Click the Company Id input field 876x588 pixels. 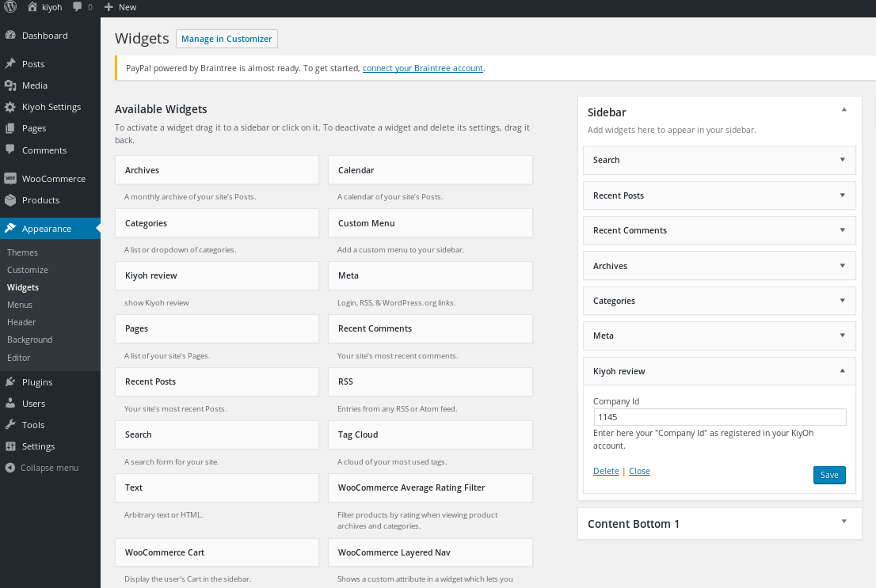pyautogui.click(x=719, y=417)
